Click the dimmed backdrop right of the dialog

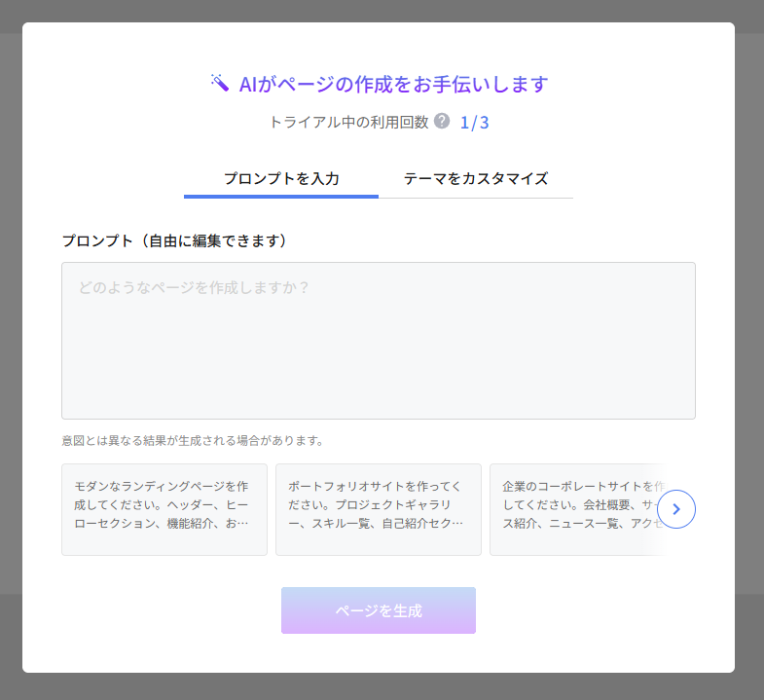tap(749, 350)
